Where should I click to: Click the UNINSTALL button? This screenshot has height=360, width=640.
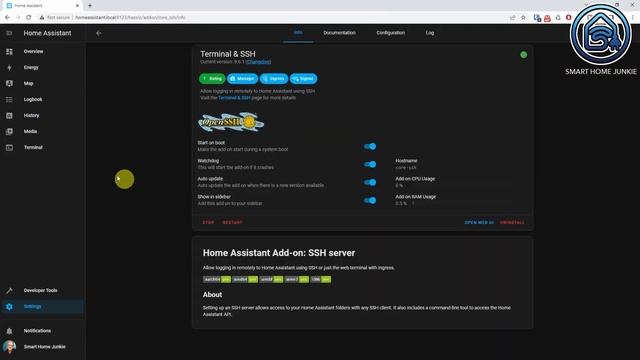pyautogui.click(x=512, y=222)
